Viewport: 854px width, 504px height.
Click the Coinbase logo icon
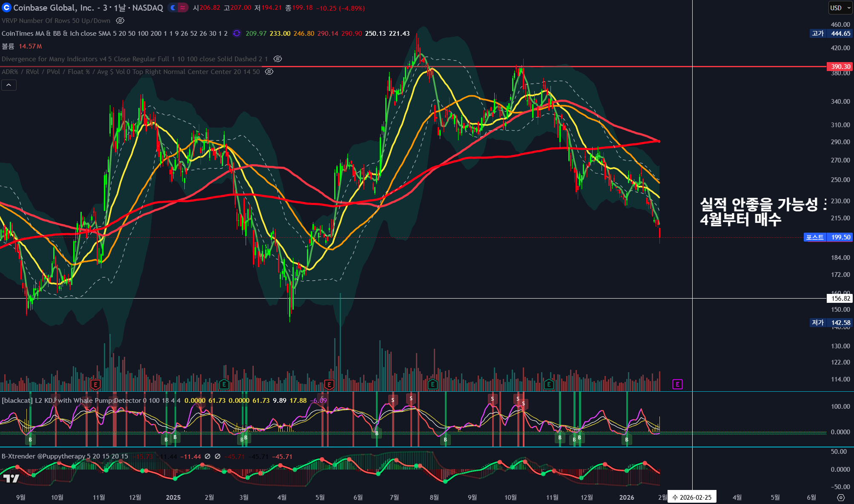(x=6, y=8)
